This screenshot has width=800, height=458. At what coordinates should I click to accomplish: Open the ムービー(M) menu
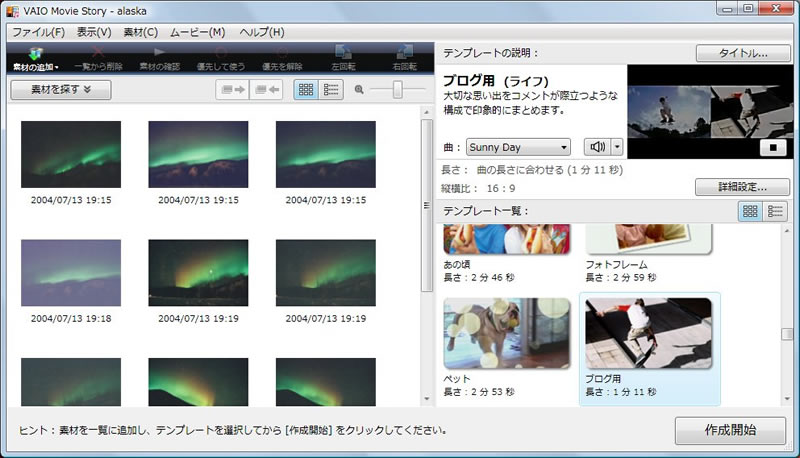point(196,32)
